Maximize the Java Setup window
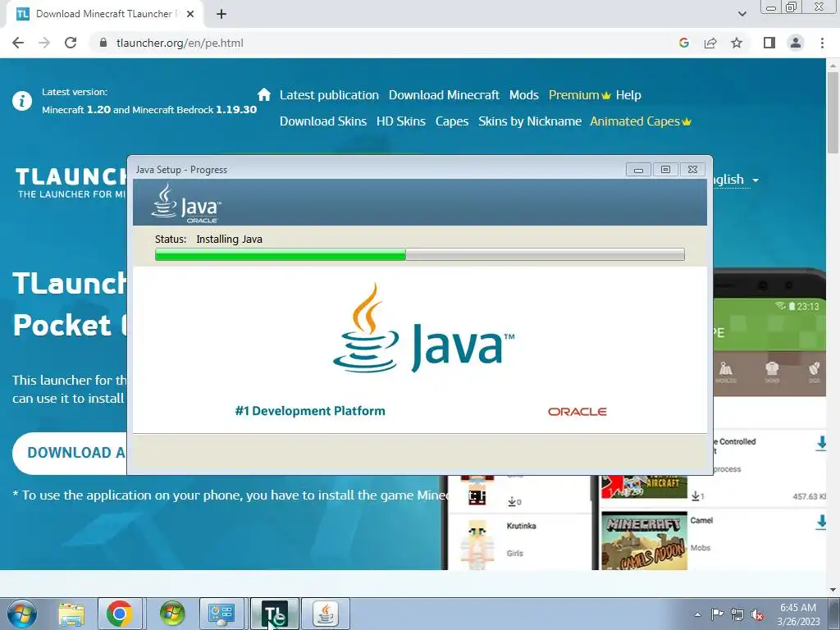This screenshot has height=630, width=840. coord(665,170)
